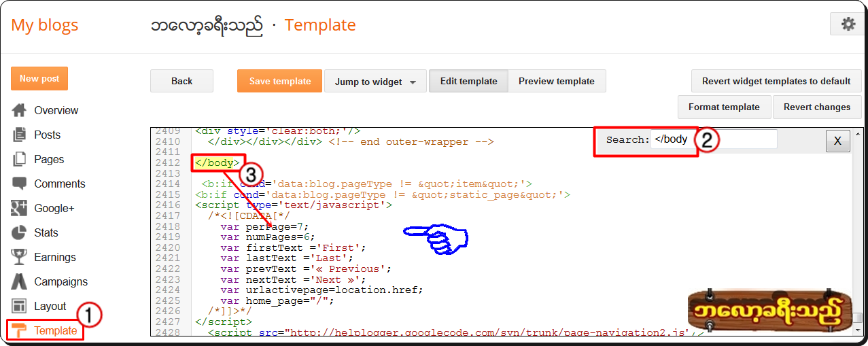Click the script type='text/javascript' line
The image size is (868, 346).
(294, 205)
